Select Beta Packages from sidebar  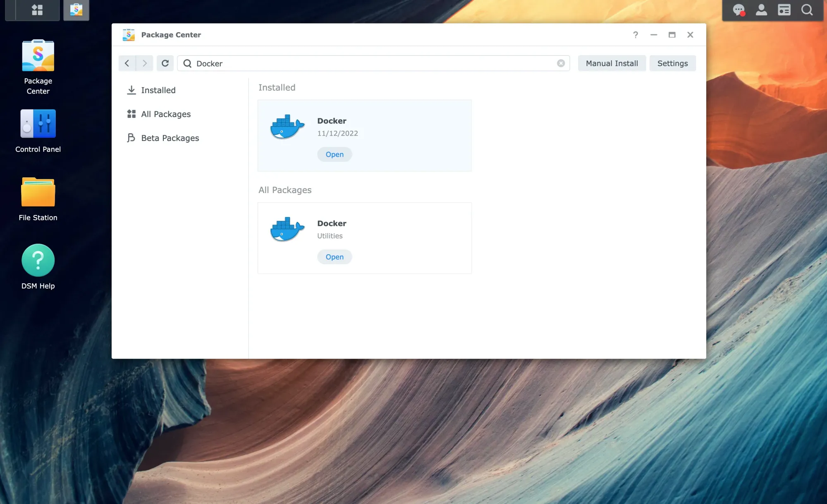(170, 138)
